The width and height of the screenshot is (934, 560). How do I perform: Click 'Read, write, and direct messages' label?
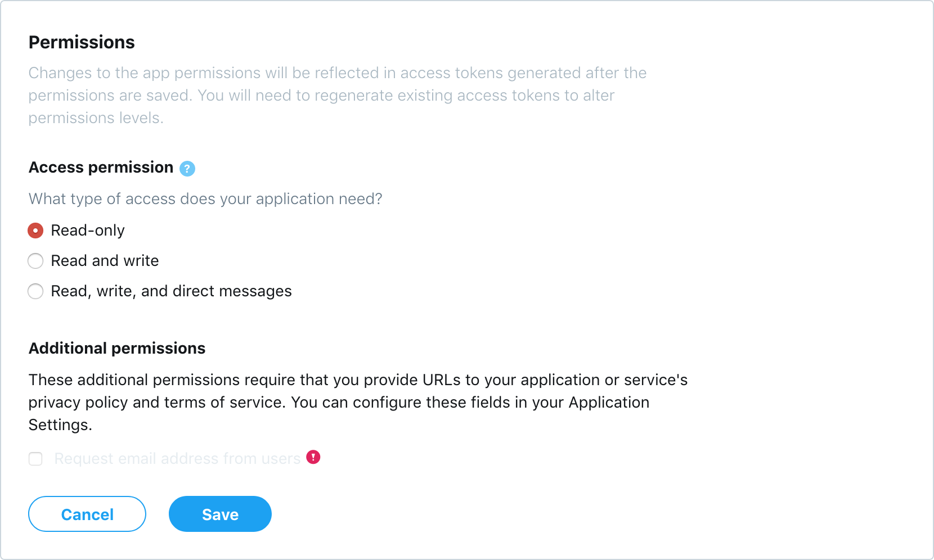click(171, 291)
